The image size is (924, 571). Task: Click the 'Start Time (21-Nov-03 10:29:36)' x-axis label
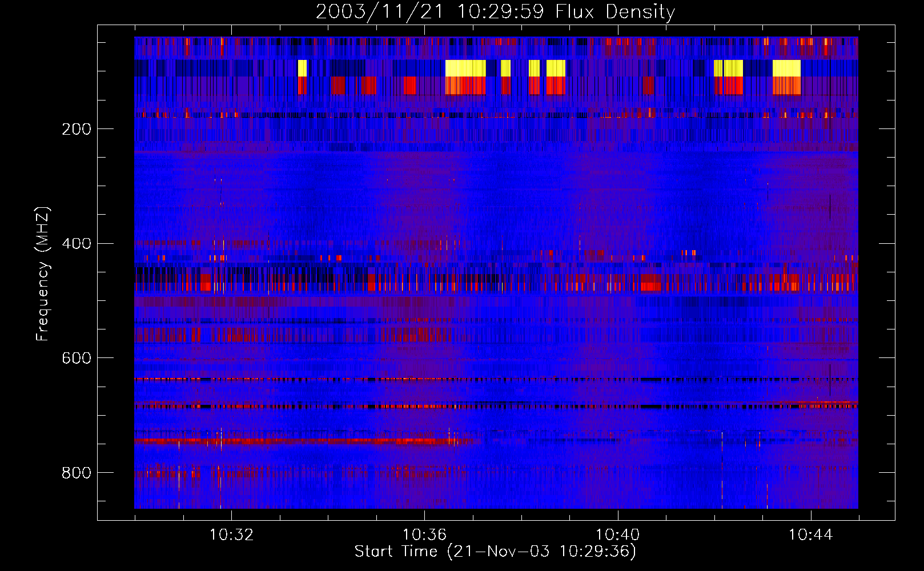495,552
